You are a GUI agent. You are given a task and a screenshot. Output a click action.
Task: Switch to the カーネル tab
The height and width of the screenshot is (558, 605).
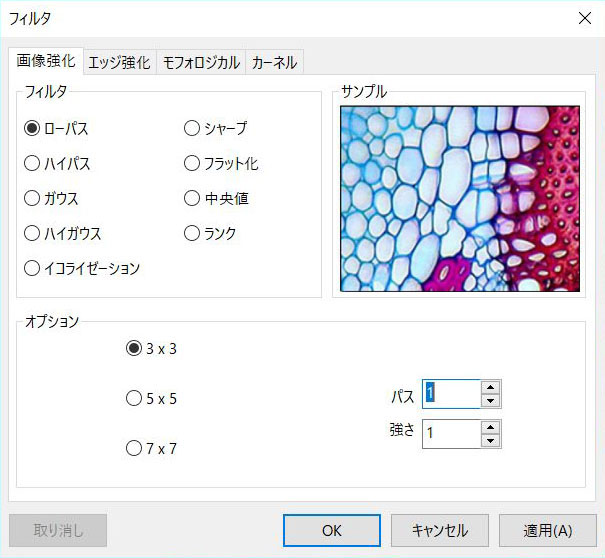click(274, 62)
